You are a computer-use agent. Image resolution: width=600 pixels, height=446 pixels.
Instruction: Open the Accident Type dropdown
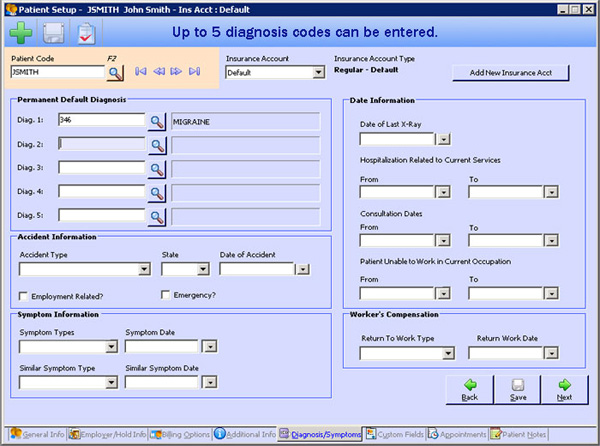pyautogui.click(x=144, y=269)
